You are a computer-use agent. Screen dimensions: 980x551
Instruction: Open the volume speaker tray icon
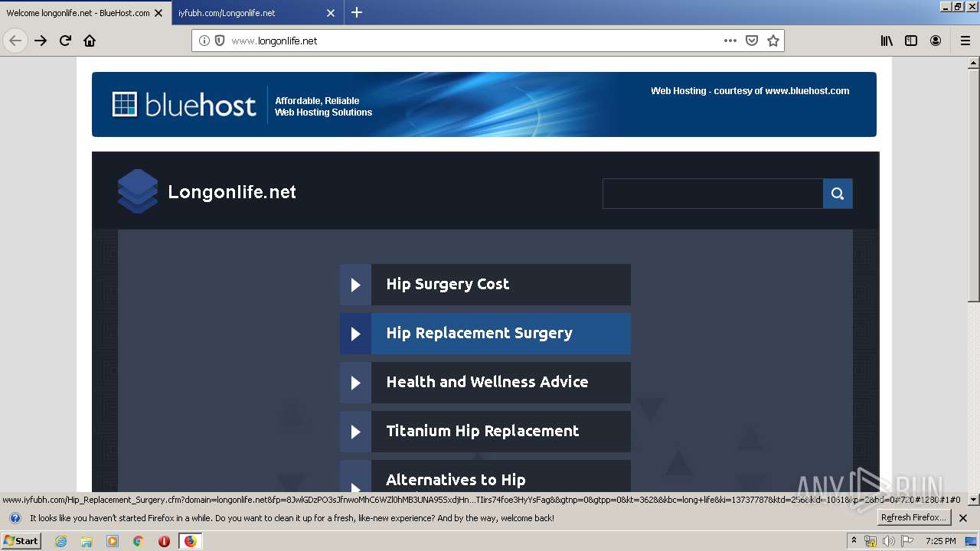tap(888, 541)
